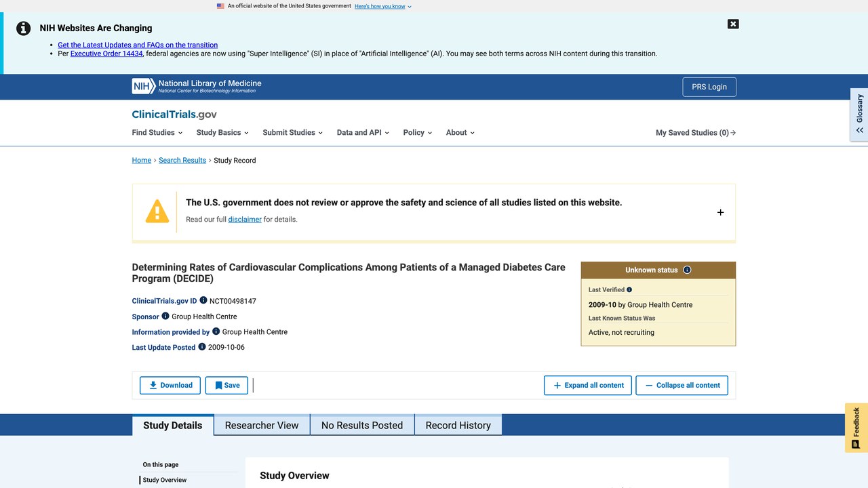Switch to Record History tab
The width and height of the screenshot is (868, 488).
tap(458, 425)
